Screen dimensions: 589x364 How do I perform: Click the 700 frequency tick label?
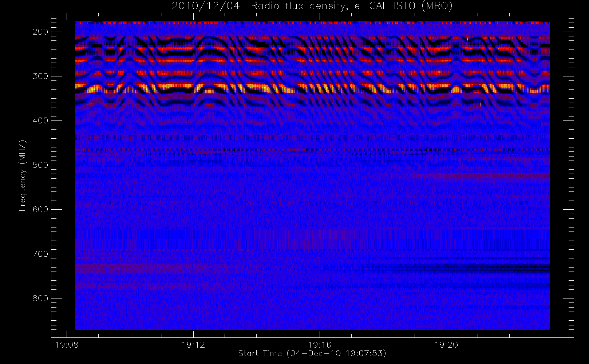40,254
